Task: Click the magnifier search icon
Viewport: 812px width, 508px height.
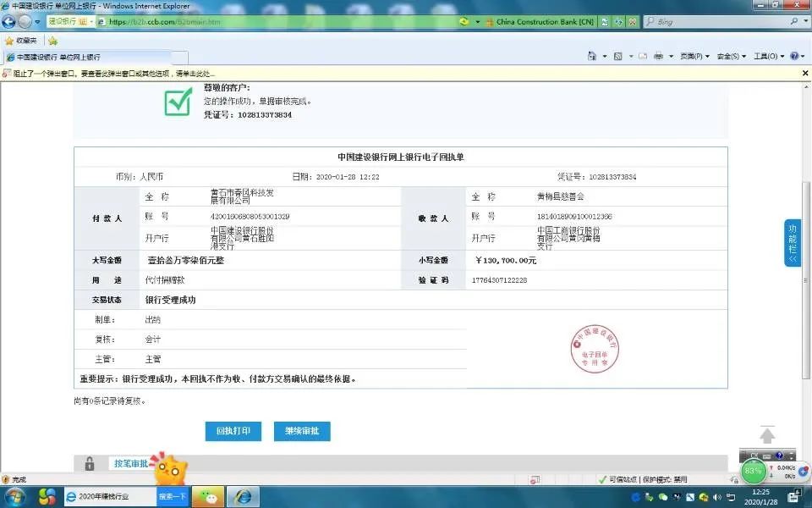Action: tap(794, 21)
